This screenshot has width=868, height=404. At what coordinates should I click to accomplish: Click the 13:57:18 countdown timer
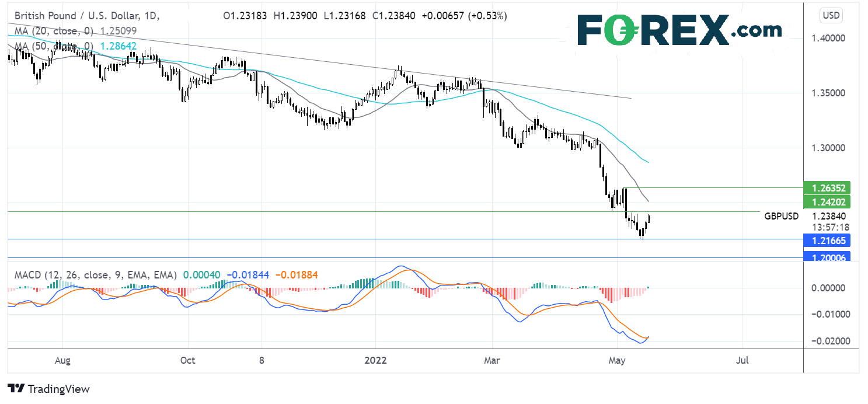829,227
